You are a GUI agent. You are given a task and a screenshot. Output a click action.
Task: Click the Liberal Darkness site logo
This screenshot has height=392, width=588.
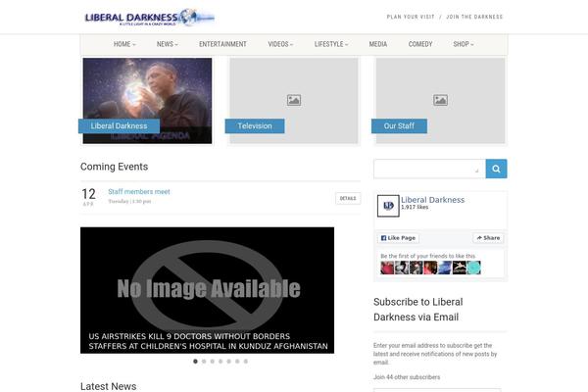pos(149,18)
